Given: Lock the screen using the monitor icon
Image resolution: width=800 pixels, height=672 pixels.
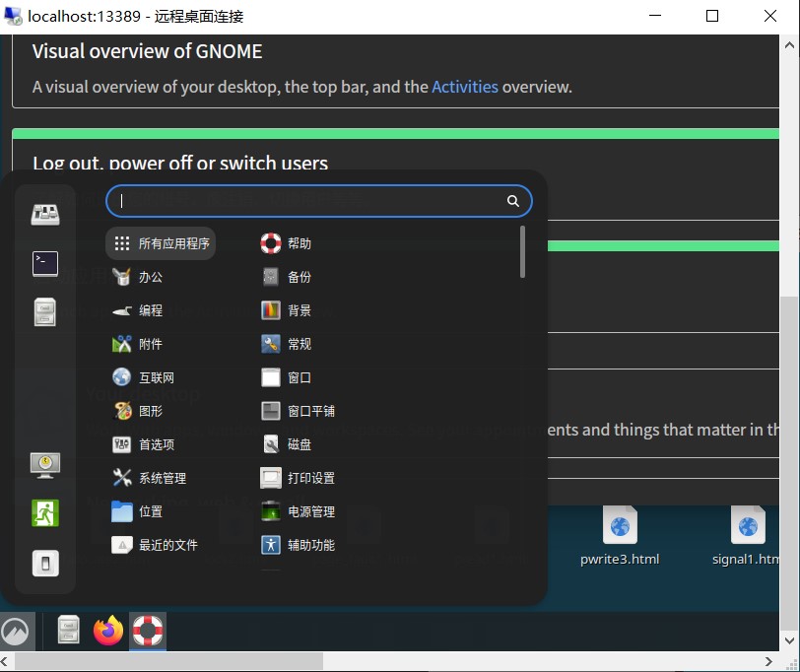Looking at the screenshot, I should [x=45, y=465].
